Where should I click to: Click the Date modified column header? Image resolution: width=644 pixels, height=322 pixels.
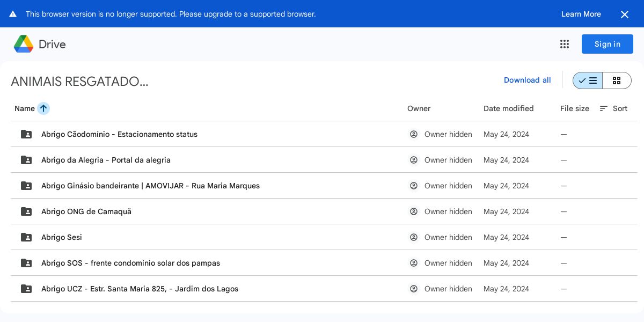508,108
